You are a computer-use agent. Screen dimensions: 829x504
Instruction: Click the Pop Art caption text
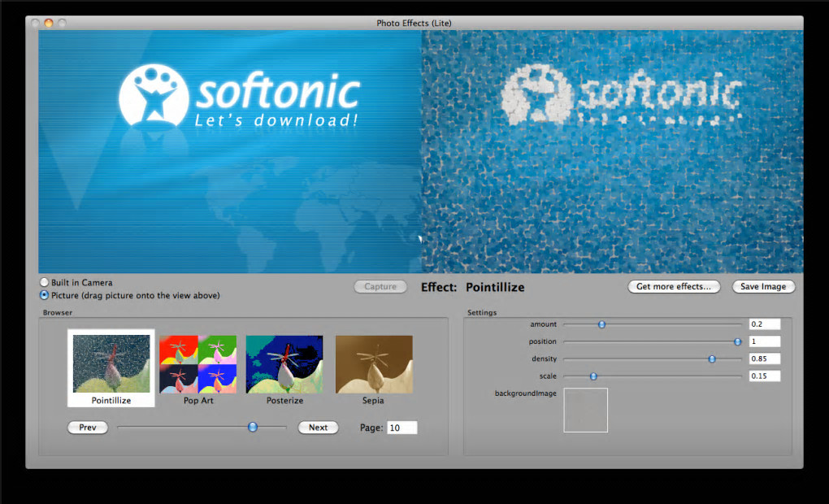click(198, 400)
